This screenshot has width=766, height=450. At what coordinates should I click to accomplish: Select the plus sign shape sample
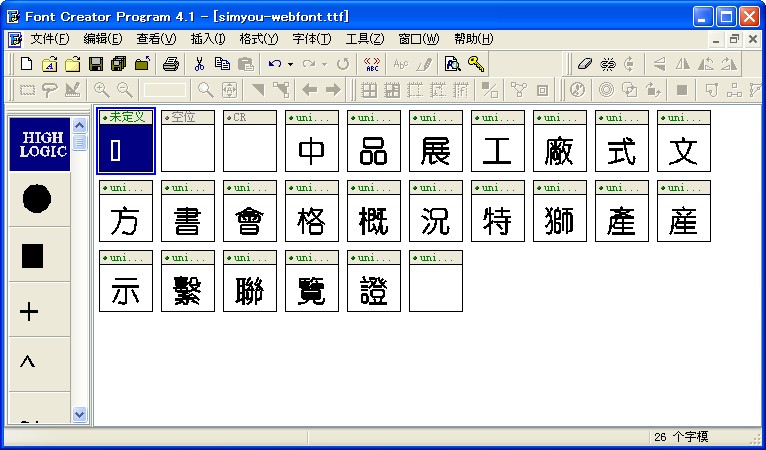(30, 312)
